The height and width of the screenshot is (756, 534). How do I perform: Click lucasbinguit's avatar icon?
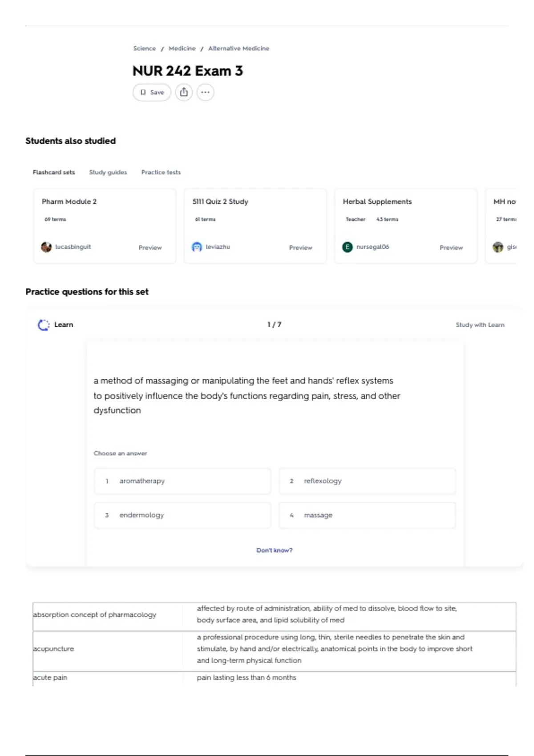[x=46, y=247]
